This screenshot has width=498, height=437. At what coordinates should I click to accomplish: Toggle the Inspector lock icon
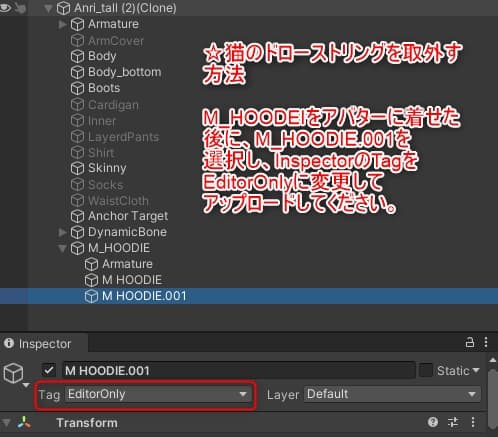tap(470, 342)
